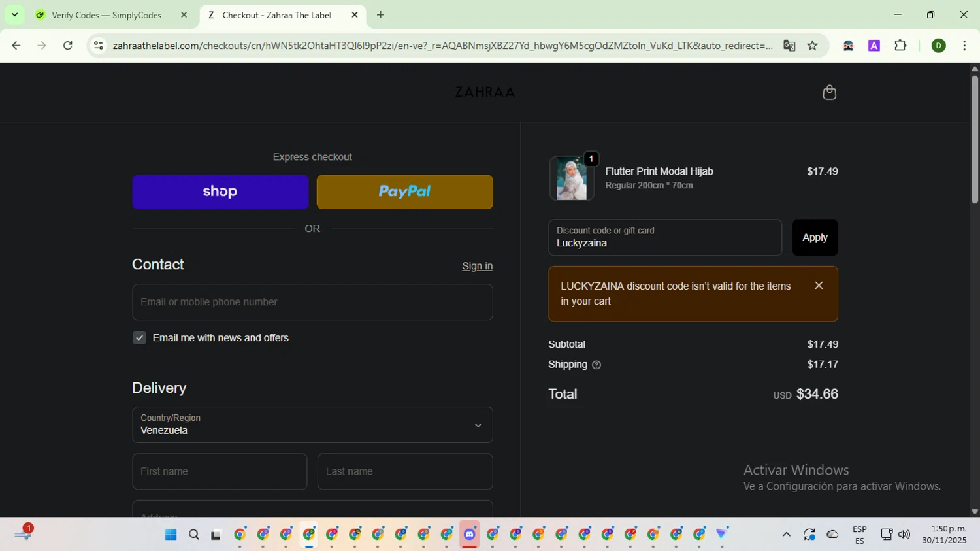Expand the Country/Region dropdown
The image size is (980, 551).
(x=312, y=425)
